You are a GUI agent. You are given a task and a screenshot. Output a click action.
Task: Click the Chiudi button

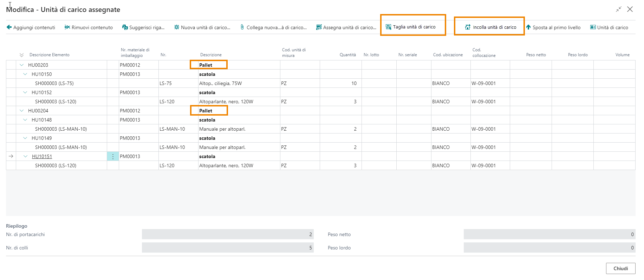coord(620,268)
